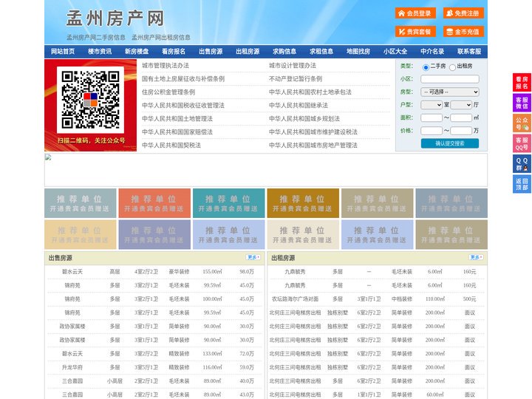Open the 会员登录 member login button
This screenshot has height=399, width=532.
pos(415,13)
